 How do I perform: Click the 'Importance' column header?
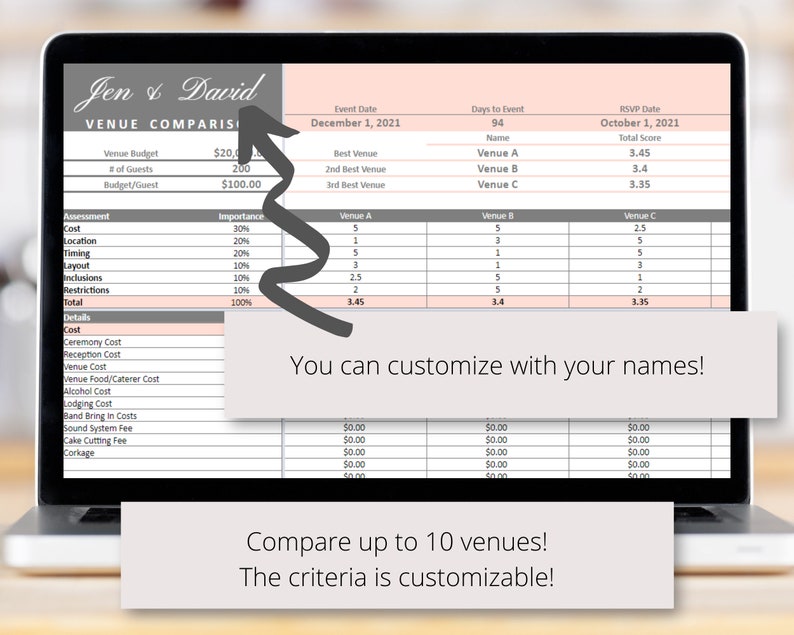tap(241, 216)
